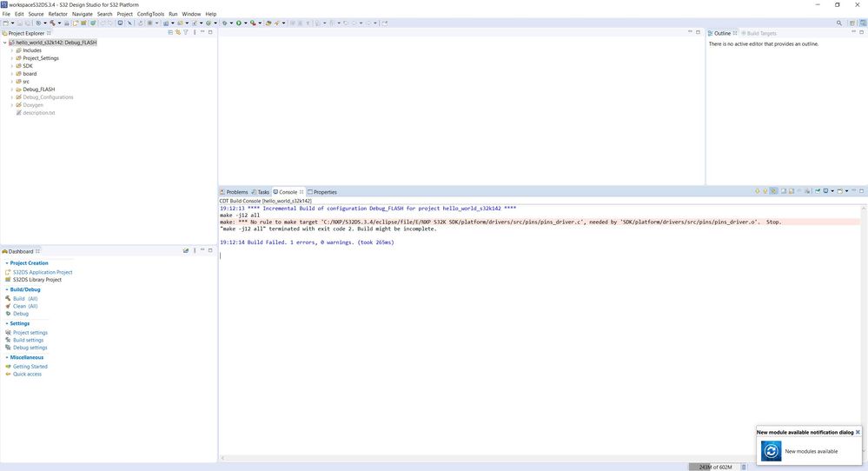Open the Project menu
868x471 pixels.
[x=124, y=14]
